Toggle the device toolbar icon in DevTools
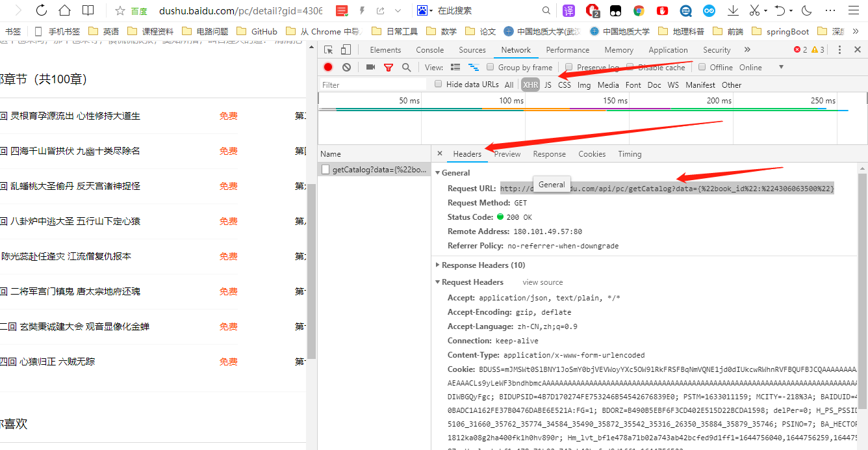This screenshot has width=868, height=450. 346,50
